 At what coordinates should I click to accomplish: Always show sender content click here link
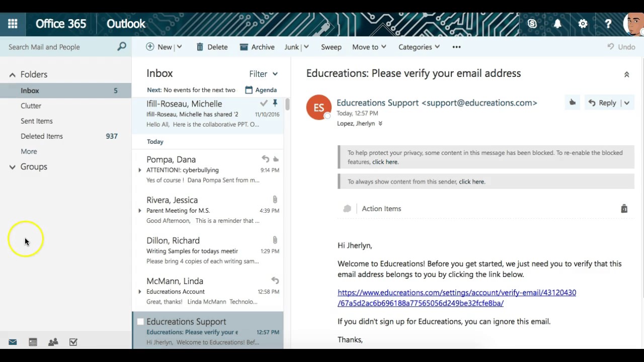472,182
